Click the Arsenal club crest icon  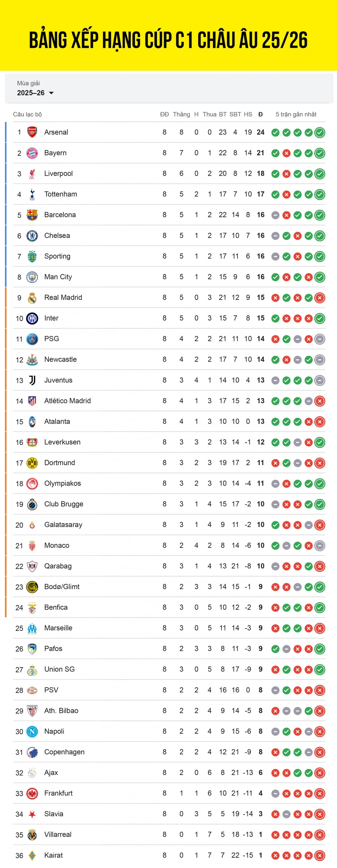(31, 132)
